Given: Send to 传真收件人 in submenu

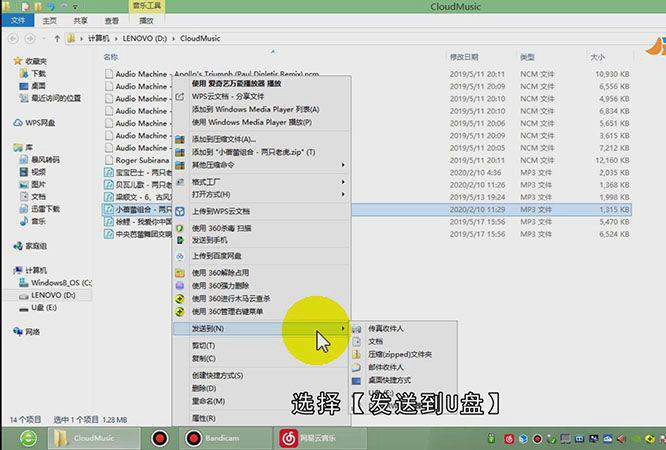Looking at the screenshot, I should click(403, 328).
